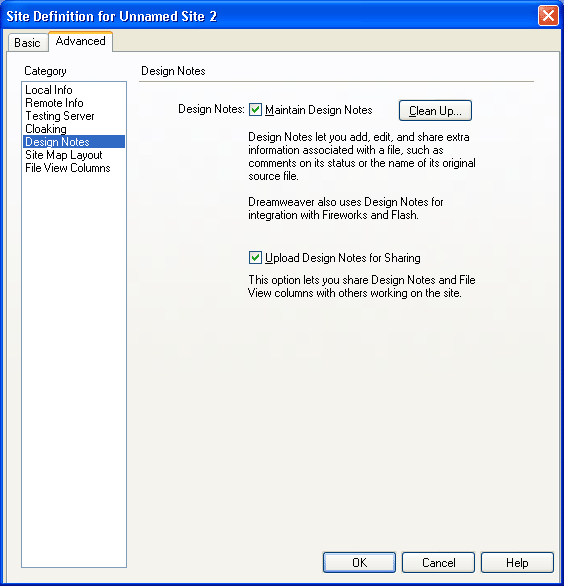This screenshot has height=586, width=564.
Task: Switch to the Basic tab
Action: pos(27,43)
